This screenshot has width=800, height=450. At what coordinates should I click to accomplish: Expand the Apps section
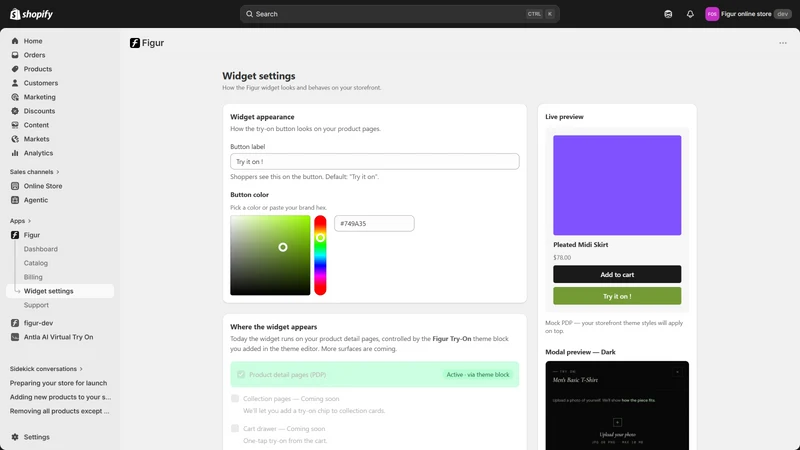click(20, 221)
